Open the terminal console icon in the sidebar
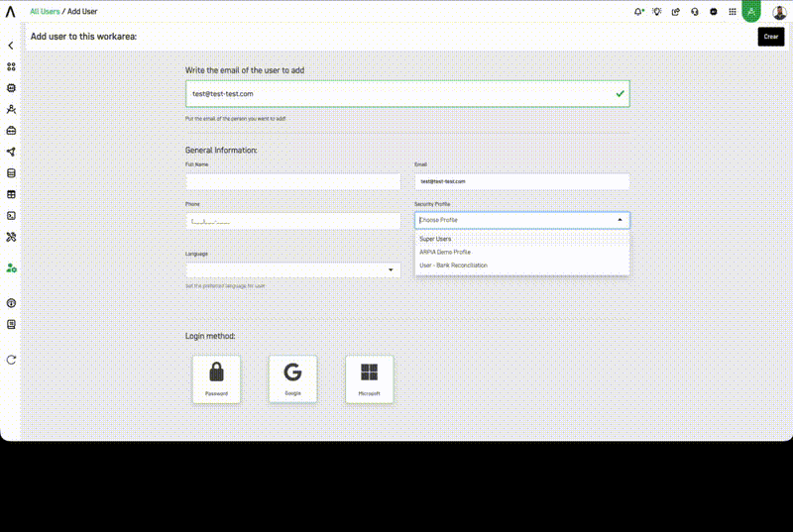The width and height of the screenshot is (793, 532). [11, 216]
